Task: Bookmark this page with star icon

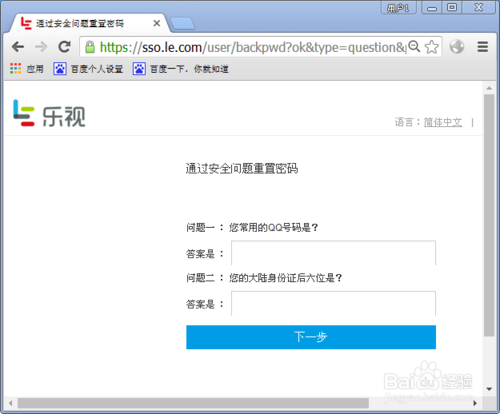Action: (x=432, y=47)
